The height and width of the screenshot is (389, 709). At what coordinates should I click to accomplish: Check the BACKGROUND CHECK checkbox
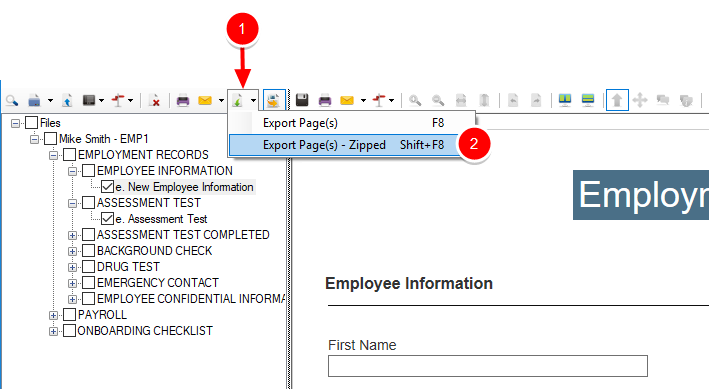pos(89,251)
